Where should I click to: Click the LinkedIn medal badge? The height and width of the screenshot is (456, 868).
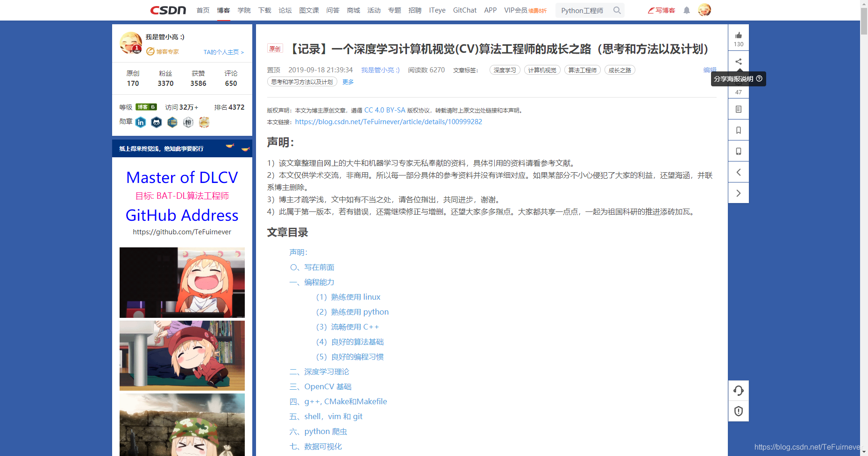(141, 122)
